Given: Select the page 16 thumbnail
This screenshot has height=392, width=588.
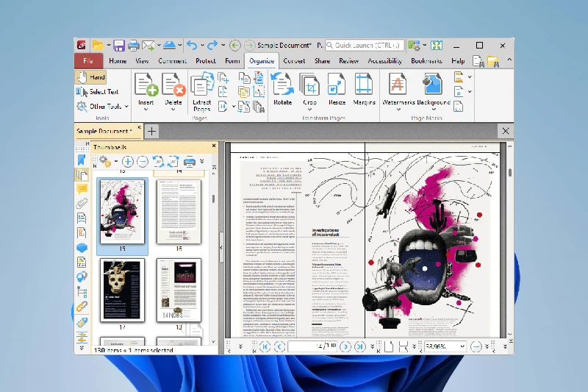Looking at the screenshot, I should point(179,212).
